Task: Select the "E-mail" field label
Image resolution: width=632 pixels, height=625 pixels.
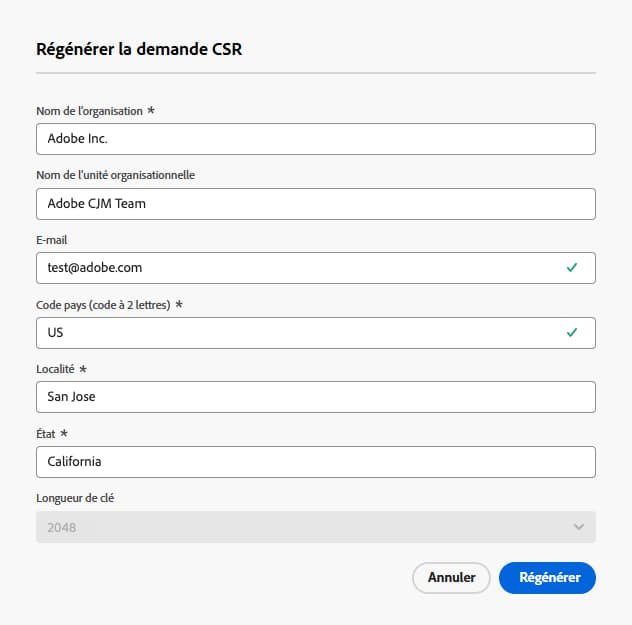Action: (x=51, y=240)
